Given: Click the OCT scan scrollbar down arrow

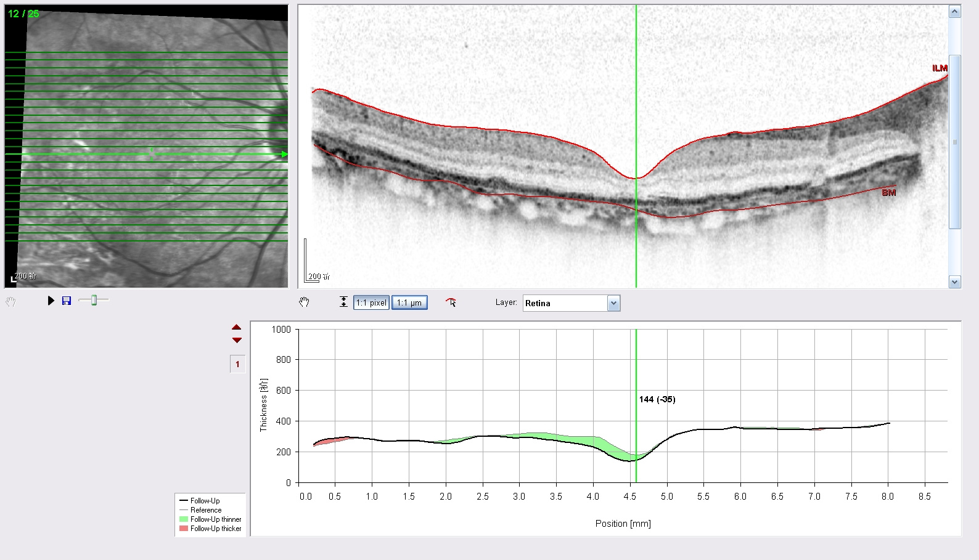Looking at the screenshot, I should click(955, 282).
